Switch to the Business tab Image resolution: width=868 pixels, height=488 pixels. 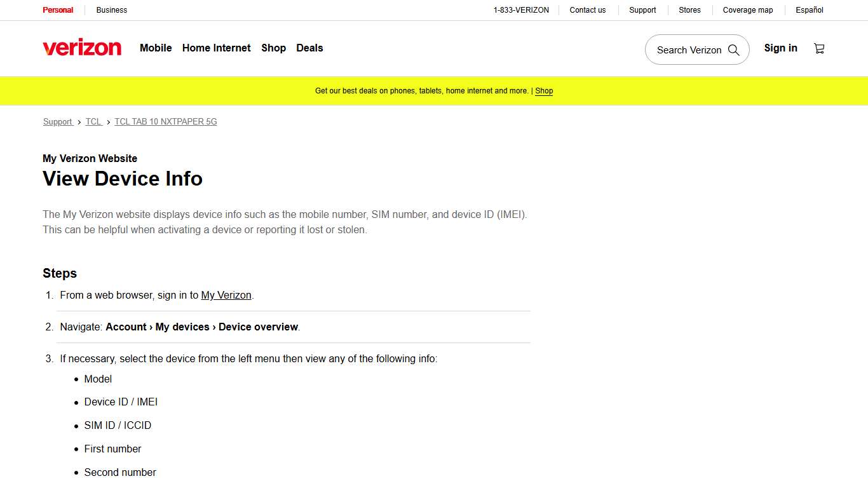point(111,10)
